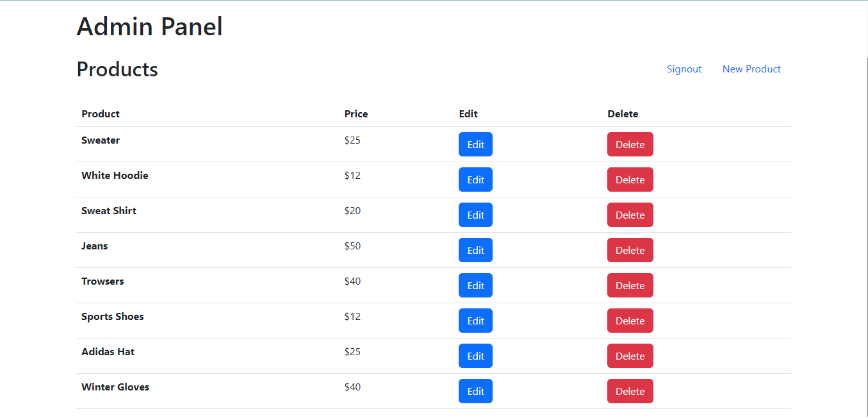
Task: Delete the Sports Shoes product
Action: pyautogui.click(x=630, y=321)
